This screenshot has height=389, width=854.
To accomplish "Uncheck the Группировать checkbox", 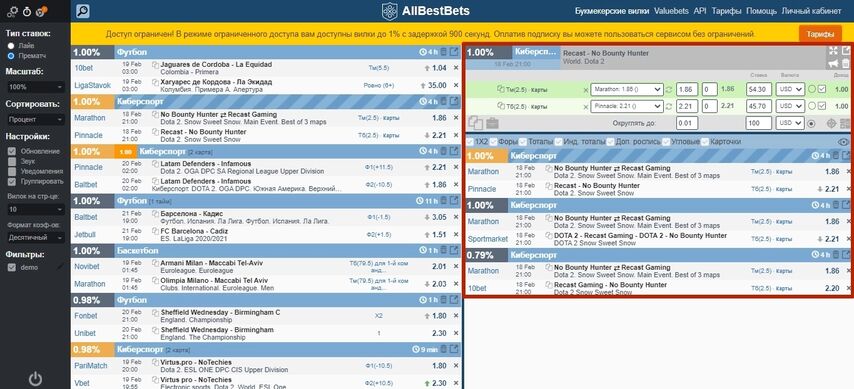I will [x=12, y=181].
